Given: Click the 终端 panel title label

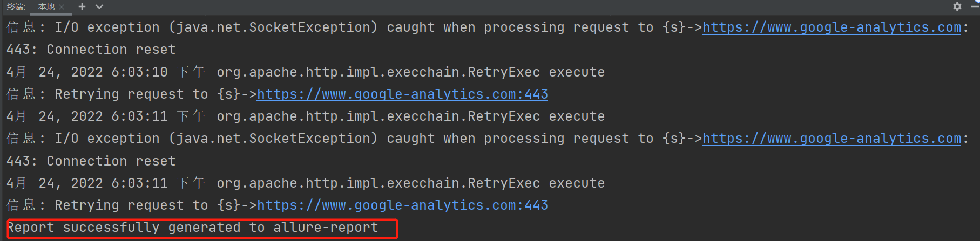Looking at the screenshot, I should click(x=16, y=7).
